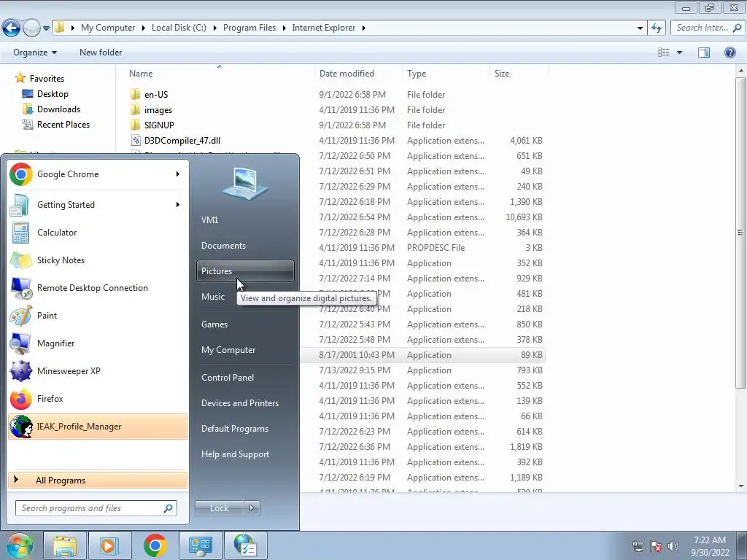747x560 pixels.
Task: Click in Search programs and files box
Action: click(x=96, y=508)
